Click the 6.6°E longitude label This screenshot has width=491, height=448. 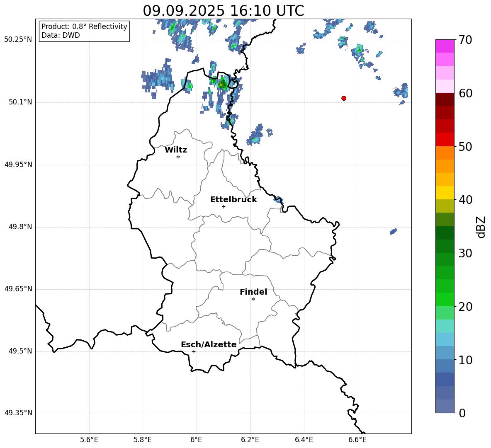pyautogui.click(x=357, y=440)
